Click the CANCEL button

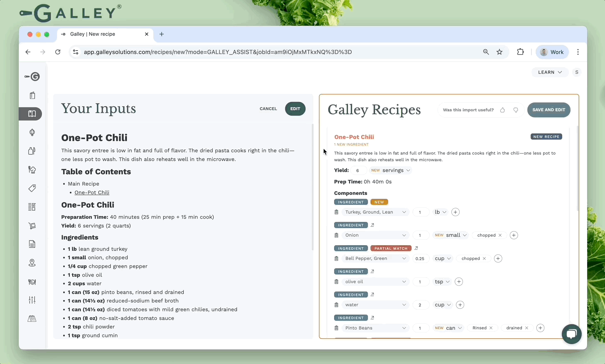click(268, 109)
